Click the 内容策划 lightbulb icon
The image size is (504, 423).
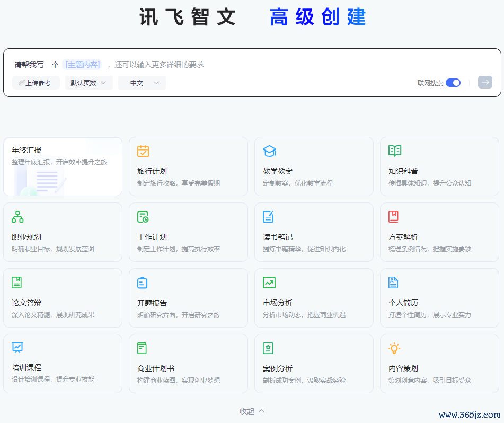coord(394,348)
